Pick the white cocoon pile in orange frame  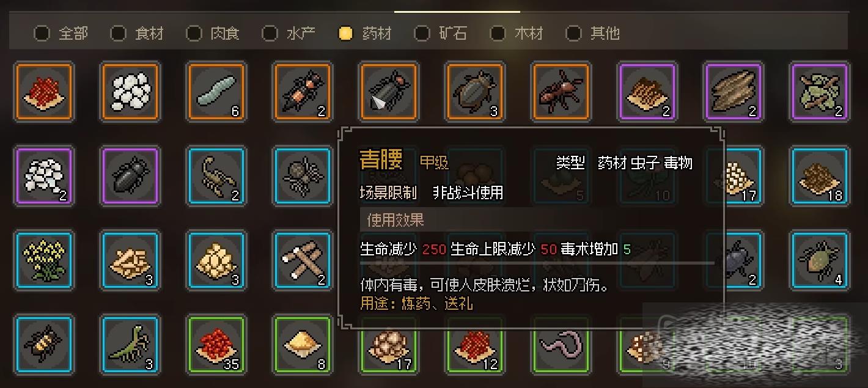point(130,92)
